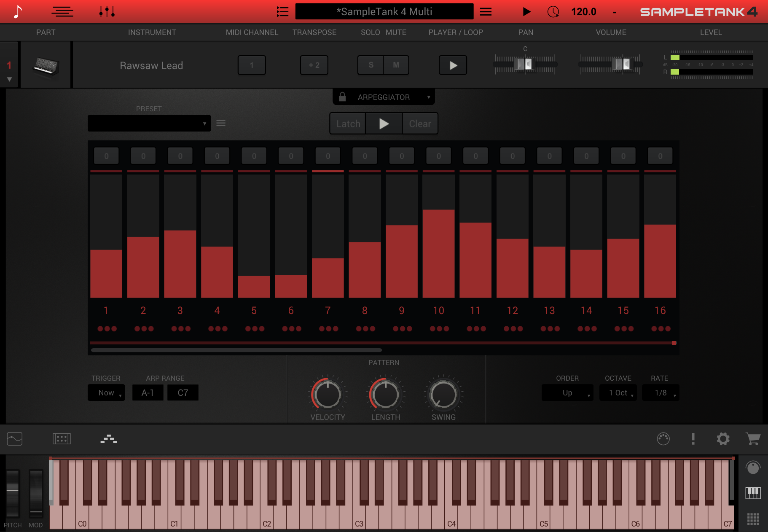Open the shopping cart store
This screenshot has height=532, width=768.
click(x=753, y=439)
